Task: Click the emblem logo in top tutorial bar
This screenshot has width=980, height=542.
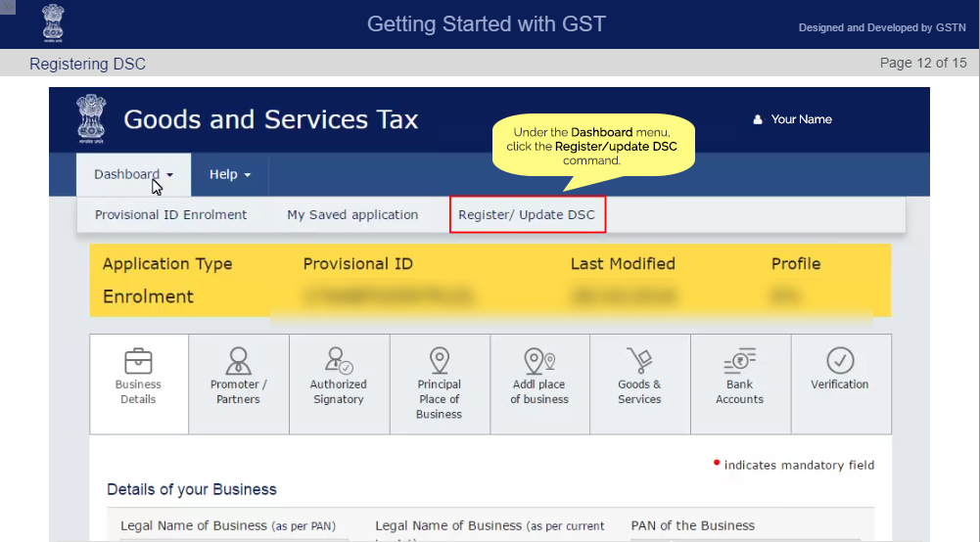Action: point(53,23)
